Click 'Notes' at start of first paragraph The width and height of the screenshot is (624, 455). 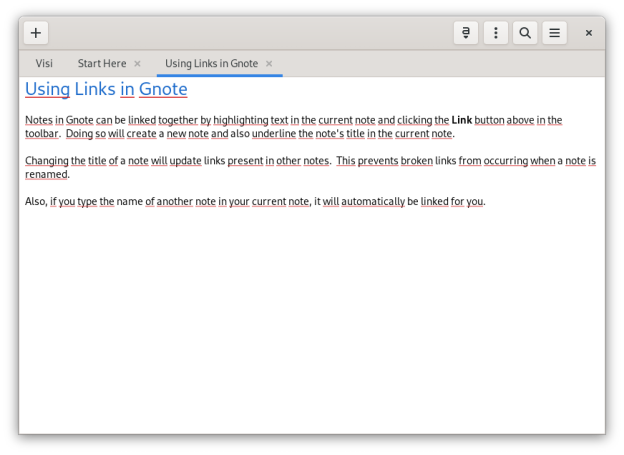pos(38,120)
